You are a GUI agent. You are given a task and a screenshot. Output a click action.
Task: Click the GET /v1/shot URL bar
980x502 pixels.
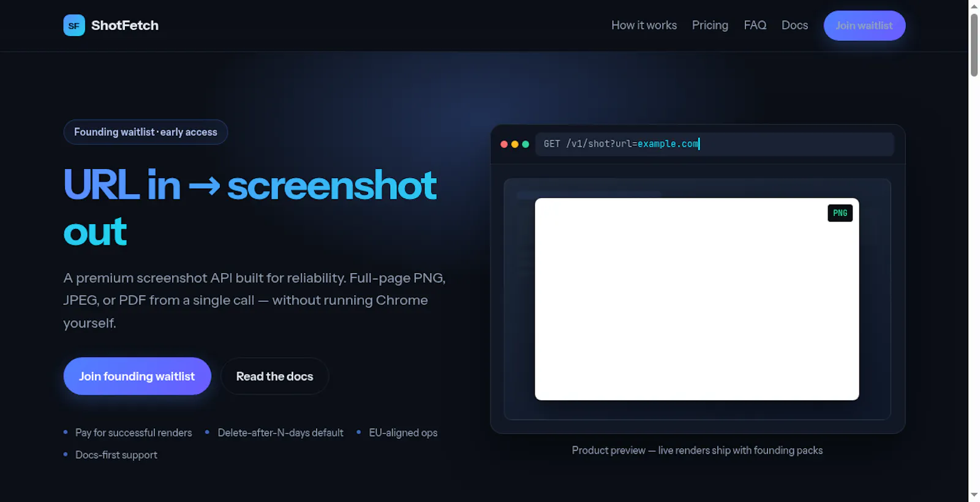[x=715, y=144]
